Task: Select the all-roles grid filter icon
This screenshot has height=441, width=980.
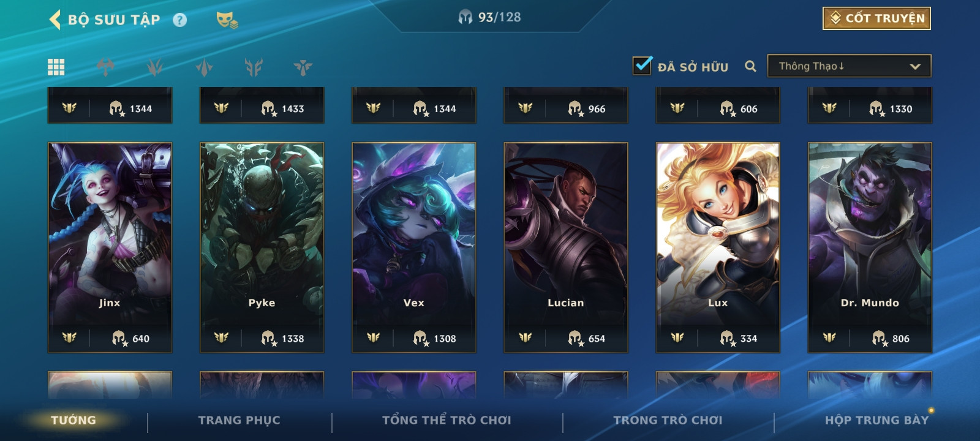Action: pyautogui.click(x=56, y=67)
